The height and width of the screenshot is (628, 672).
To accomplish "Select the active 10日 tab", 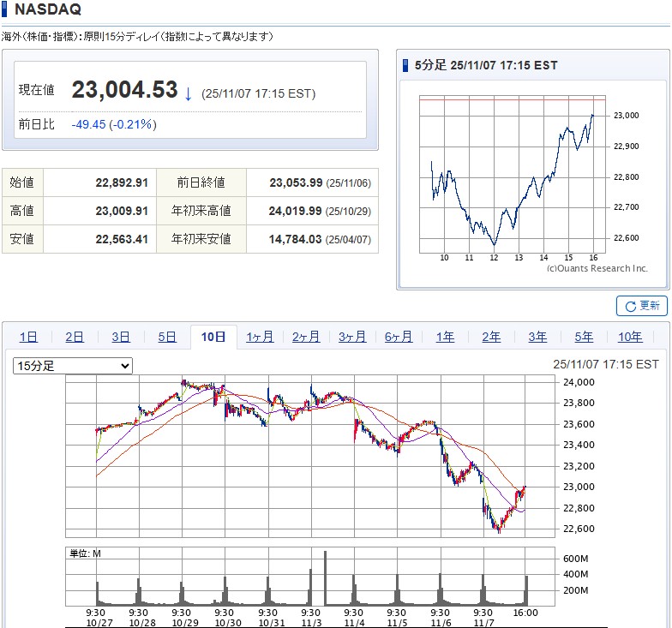I will (213, 337).
